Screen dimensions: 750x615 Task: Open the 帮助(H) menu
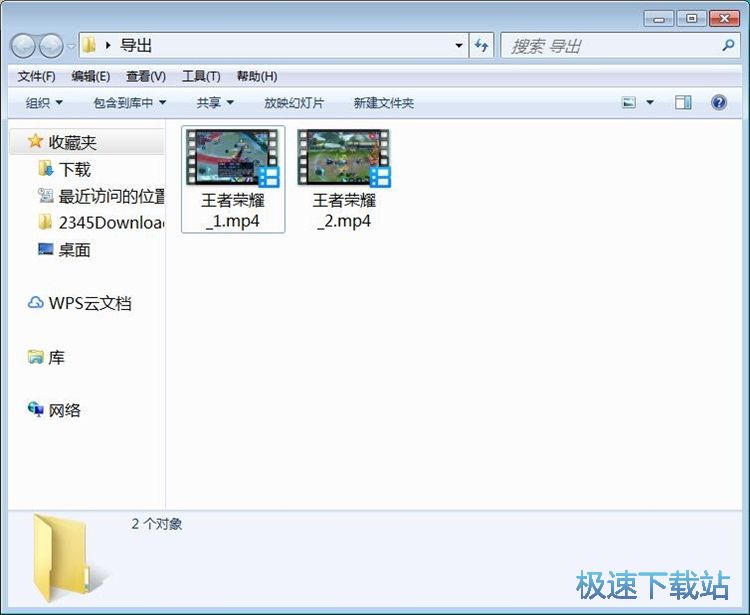pos(257,77)
